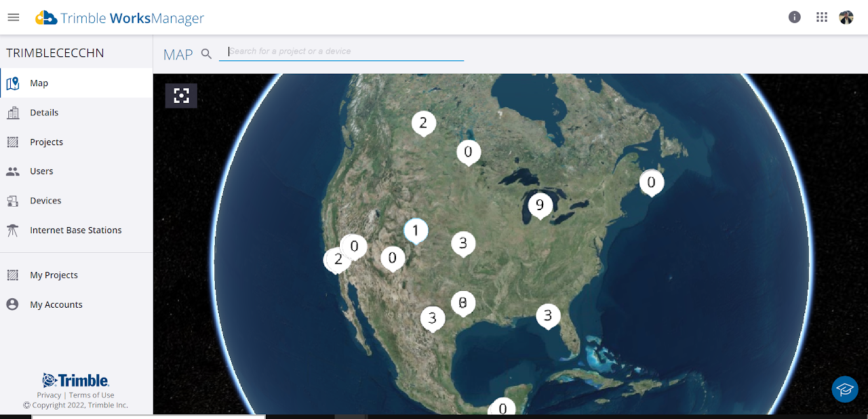Screen dimensions: 868x419
Task: Focus the project or device search field
Action: [341, 52]
